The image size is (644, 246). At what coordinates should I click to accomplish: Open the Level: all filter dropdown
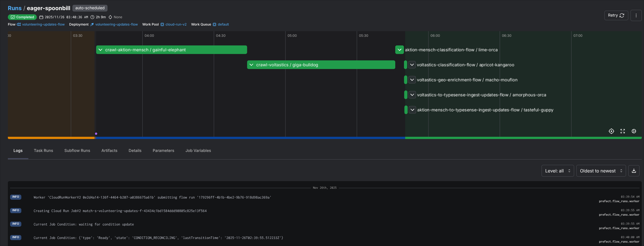click(558, 171)
